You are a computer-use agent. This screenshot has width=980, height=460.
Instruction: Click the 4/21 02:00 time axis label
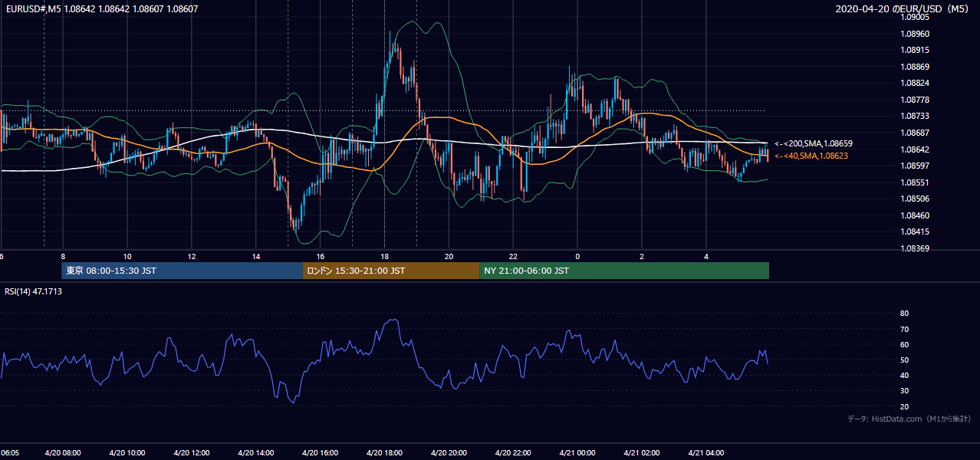point(642,453)
